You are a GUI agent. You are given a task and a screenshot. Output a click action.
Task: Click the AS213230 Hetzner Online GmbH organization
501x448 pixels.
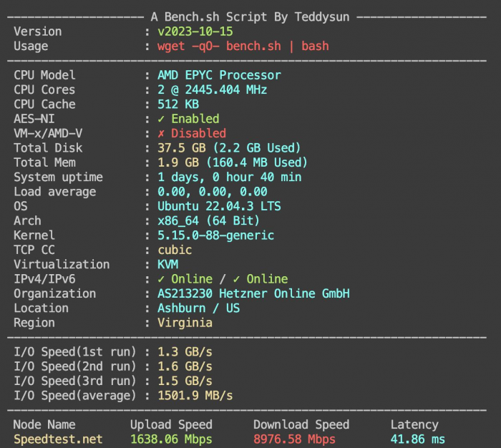tap(253, 293)
